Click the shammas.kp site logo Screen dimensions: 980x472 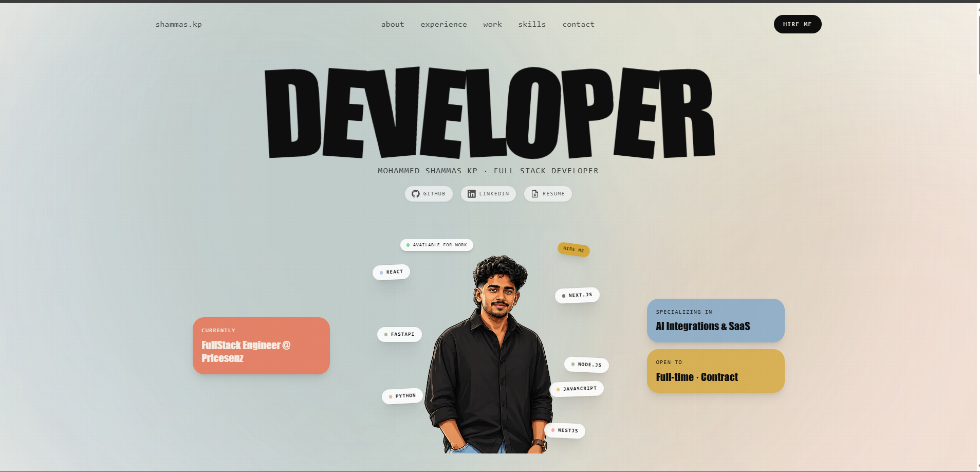coord(179,24)
